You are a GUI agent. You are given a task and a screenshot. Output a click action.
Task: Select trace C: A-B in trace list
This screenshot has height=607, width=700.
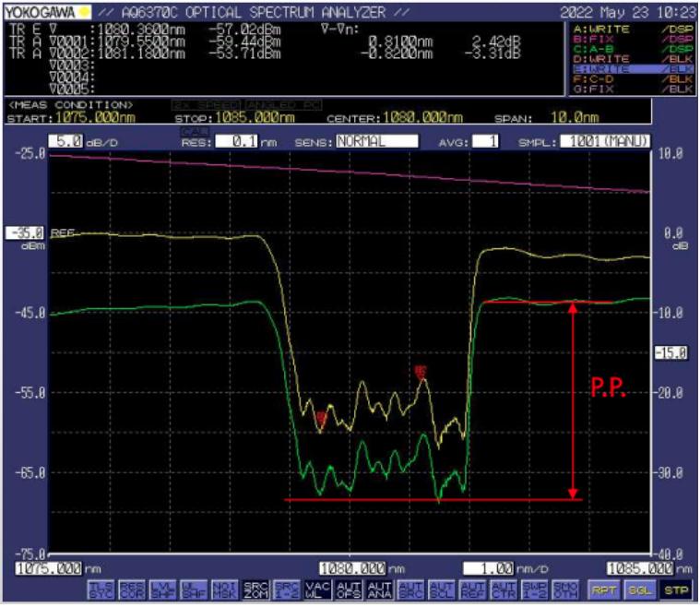coord(633,49)
